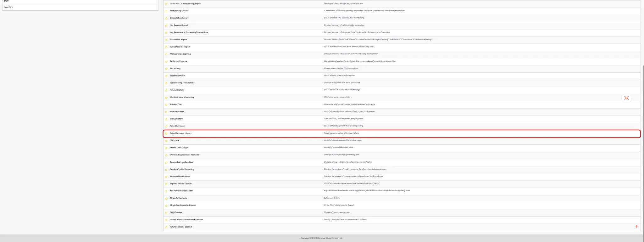Open the Failed Payment History report

click(180, 133)
